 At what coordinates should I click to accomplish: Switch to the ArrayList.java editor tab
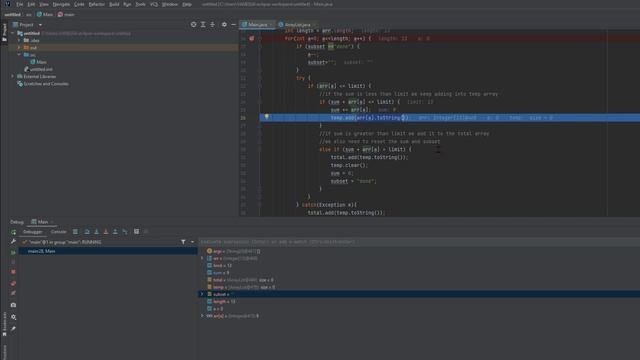[x=297, y=24]
